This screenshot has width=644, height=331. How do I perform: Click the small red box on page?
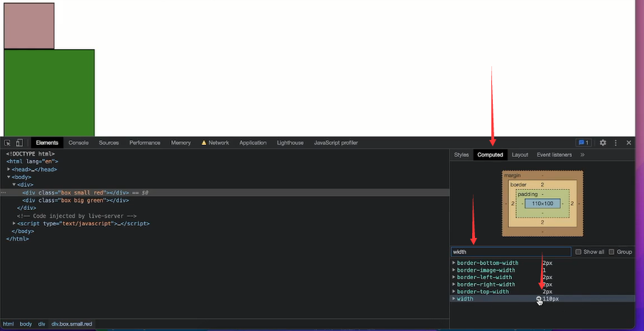tap(28, 26)
